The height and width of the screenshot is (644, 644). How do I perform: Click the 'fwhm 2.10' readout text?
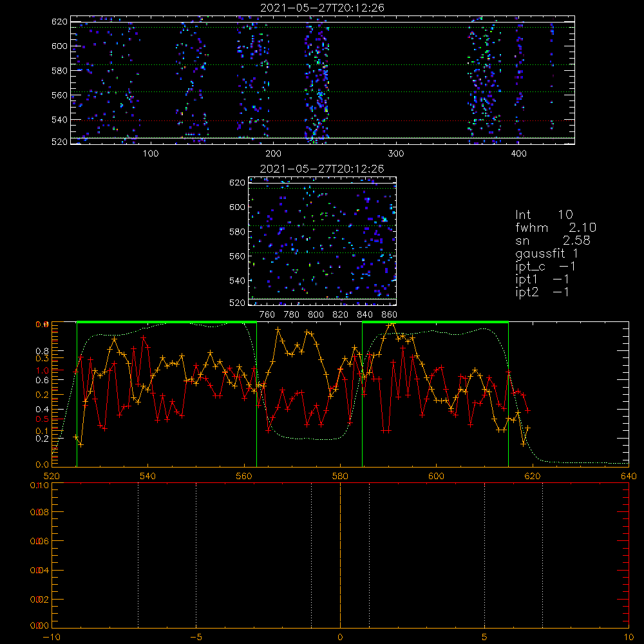point(556,227)
